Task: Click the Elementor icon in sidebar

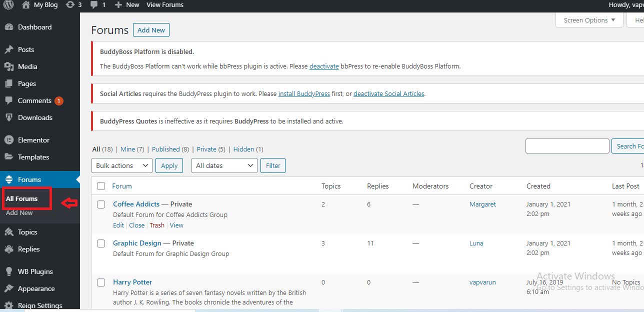Action: tap(9, 140)
